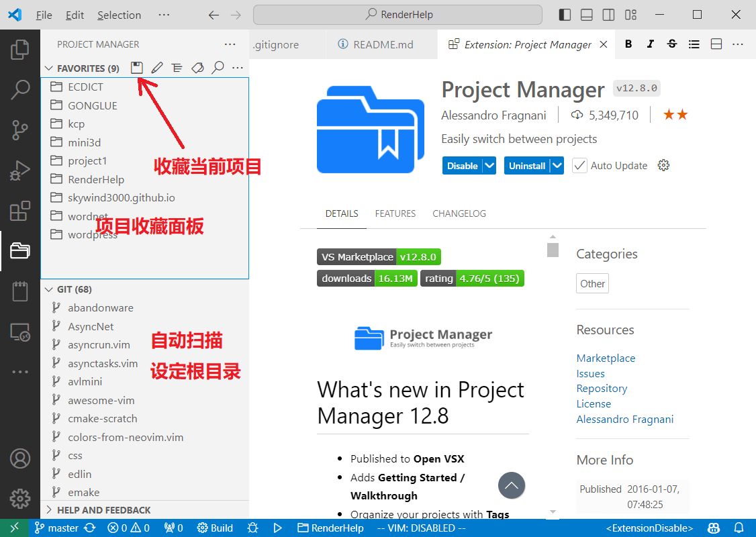
Task: Open the Changelog tab
Action: 459,213
